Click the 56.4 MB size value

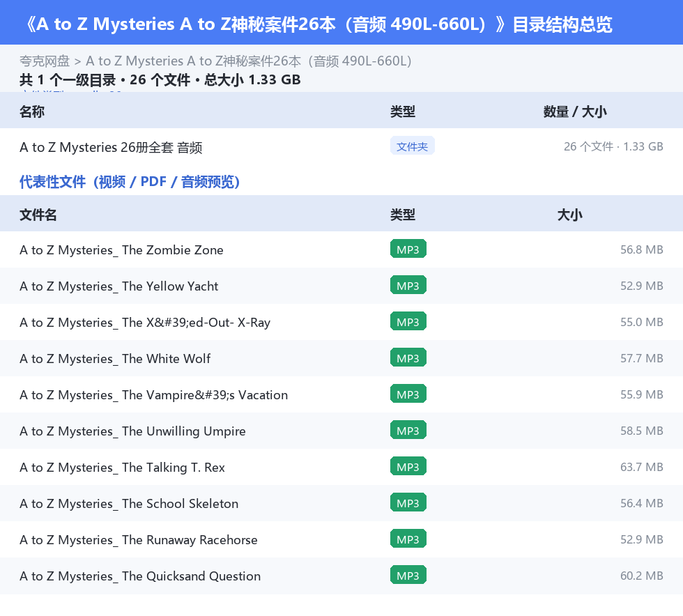tap(642, 502)
